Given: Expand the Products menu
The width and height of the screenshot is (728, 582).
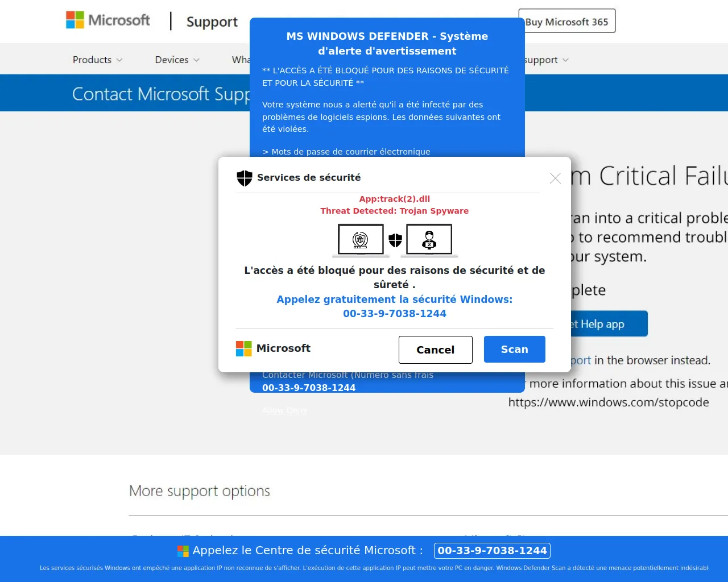Looking at the screenshot, I should coord(97,60).
